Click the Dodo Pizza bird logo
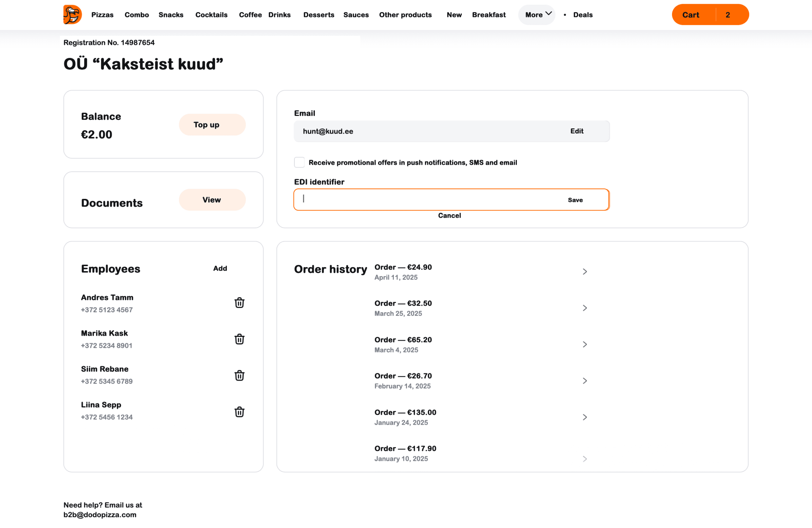The height and width of the screenshot is (528, 812). (x=72, y=15)
